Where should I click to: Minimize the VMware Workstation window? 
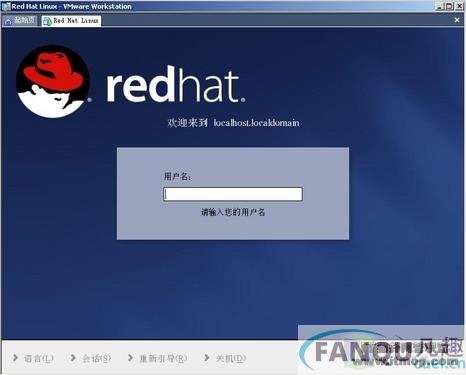point(440,6)
